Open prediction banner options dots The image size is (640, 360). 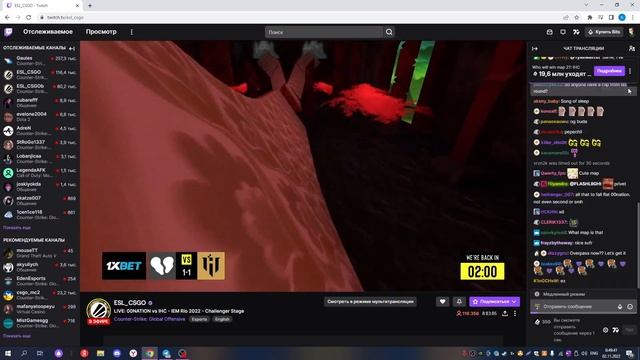click(x=630, y=71)
